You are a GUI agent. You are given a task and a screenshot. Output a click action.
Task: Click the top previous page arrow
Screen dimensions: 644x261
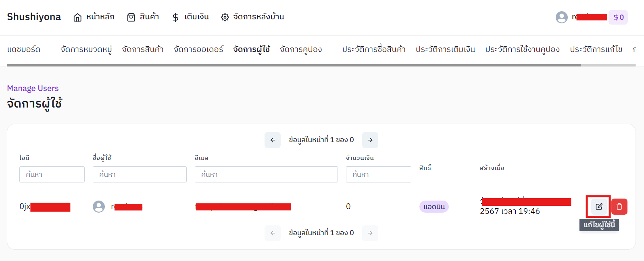273,140
